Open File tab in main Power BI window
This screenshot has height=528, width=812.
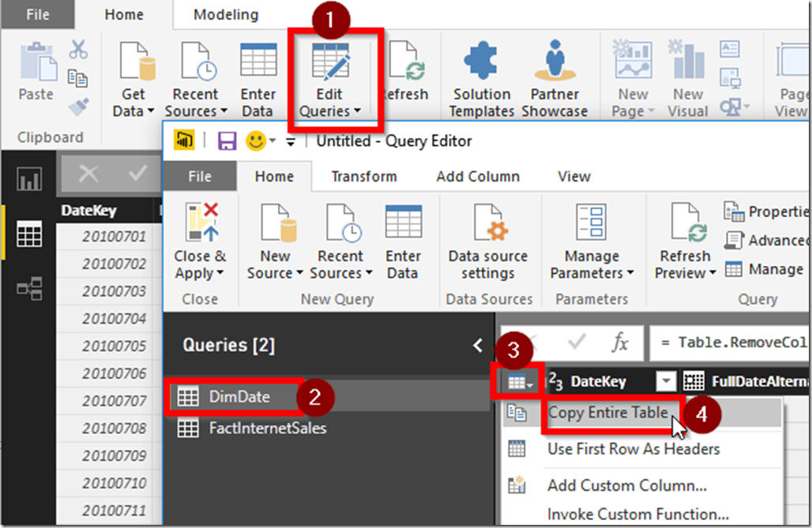click(x=38, y=14)
